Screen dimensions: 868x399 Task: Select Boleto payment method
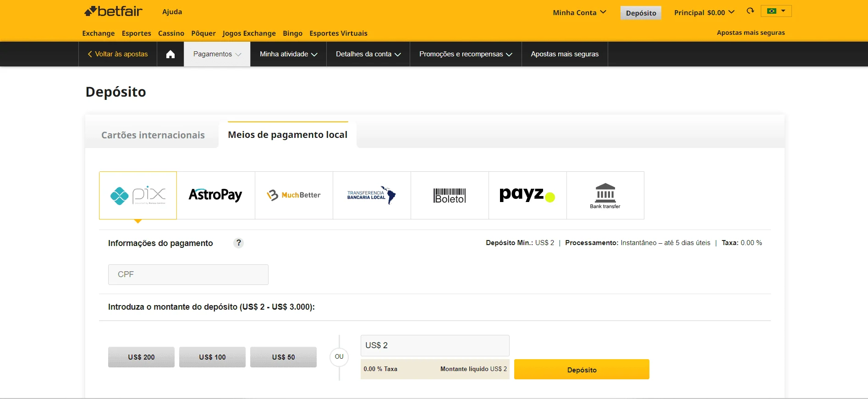click(x=450, y=195)
